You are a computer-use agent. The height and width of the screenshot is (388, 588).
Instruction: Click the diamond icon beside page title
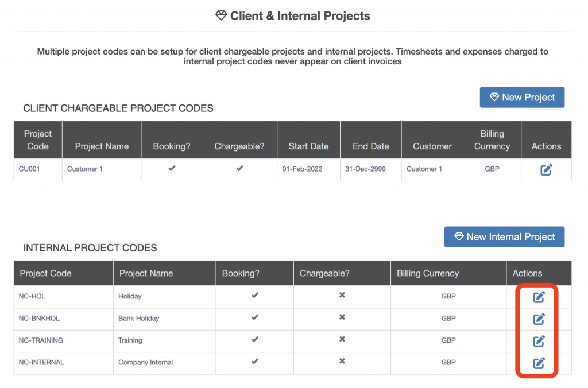[221, 16]
